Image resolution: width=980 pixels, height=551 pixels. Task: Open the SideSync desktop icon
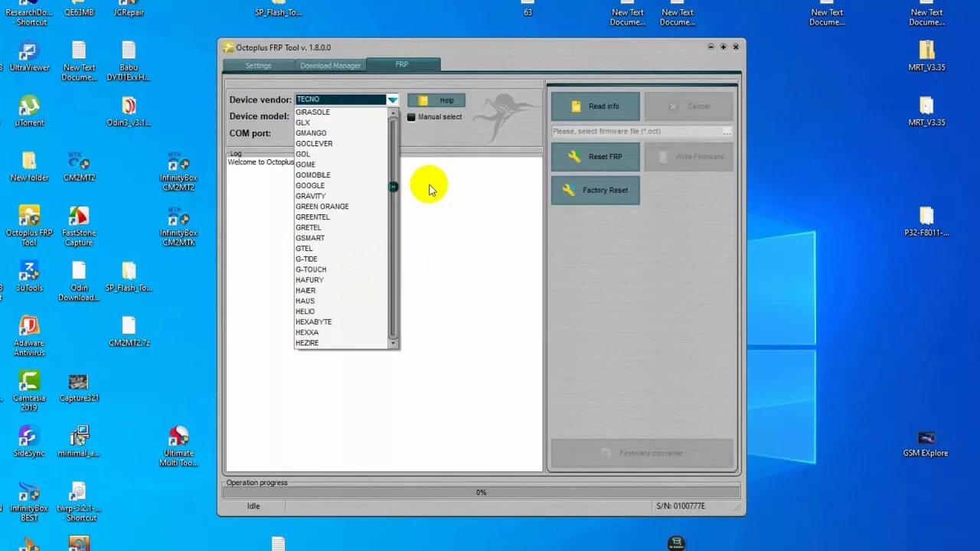[x=29, y=442]
